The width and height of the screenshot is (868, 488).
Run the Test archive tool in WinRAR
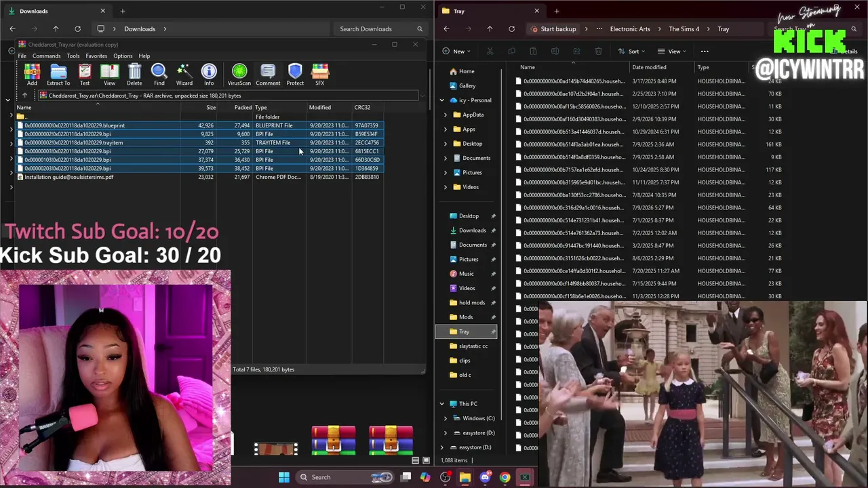tap(85, 75)
